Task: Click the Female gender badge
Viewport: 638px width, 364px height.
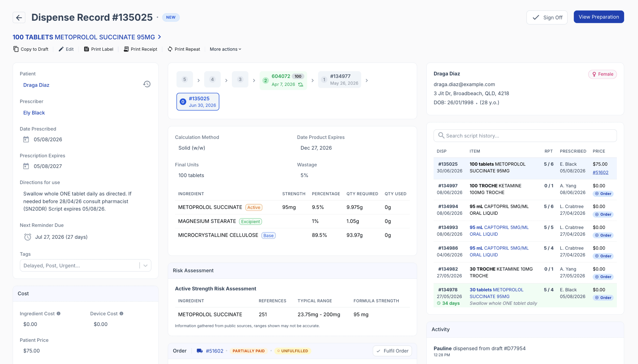Action: (x=603, y=74)
